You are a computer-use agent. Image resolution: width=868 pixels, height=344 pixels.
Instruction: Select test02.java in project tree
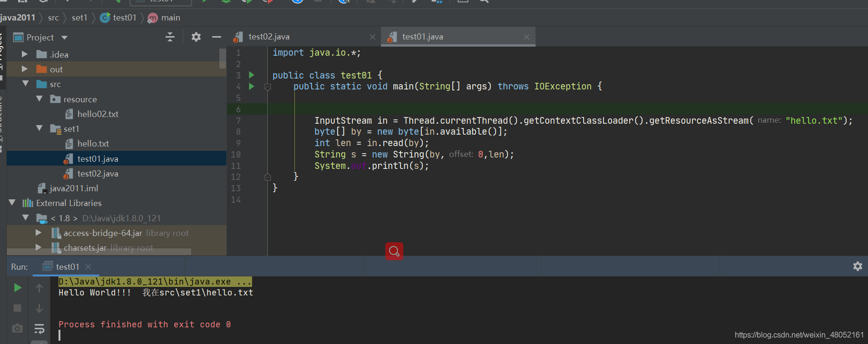[x=98, y=174]
